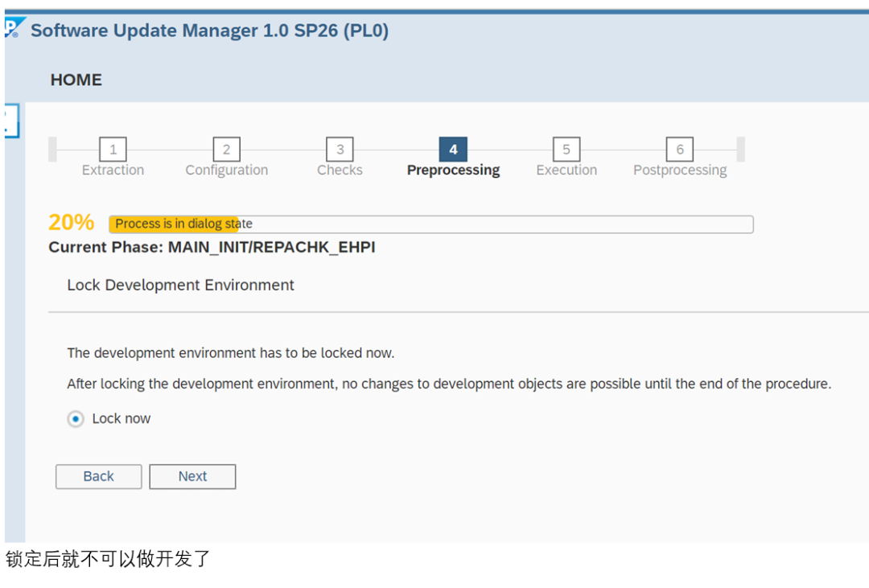Image resolution: width=869 pixels, height=588 pixels.
Task: Click the SAP logo icon
Action: point(14,28)
